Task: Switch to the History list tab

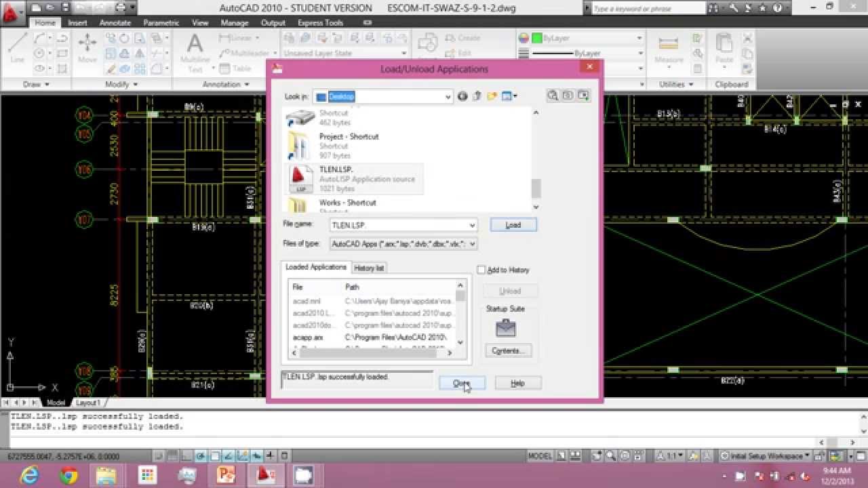Action: (369, 268)
